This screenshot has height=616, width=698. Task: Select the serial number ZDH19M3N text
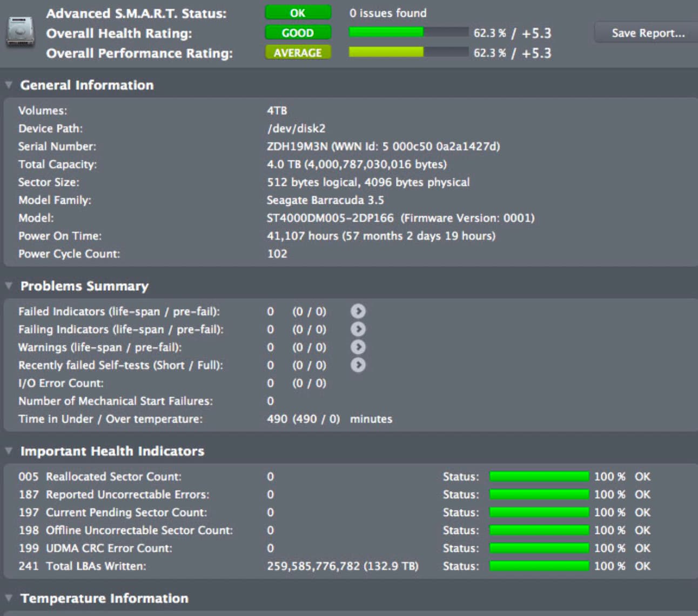(297, 146)
